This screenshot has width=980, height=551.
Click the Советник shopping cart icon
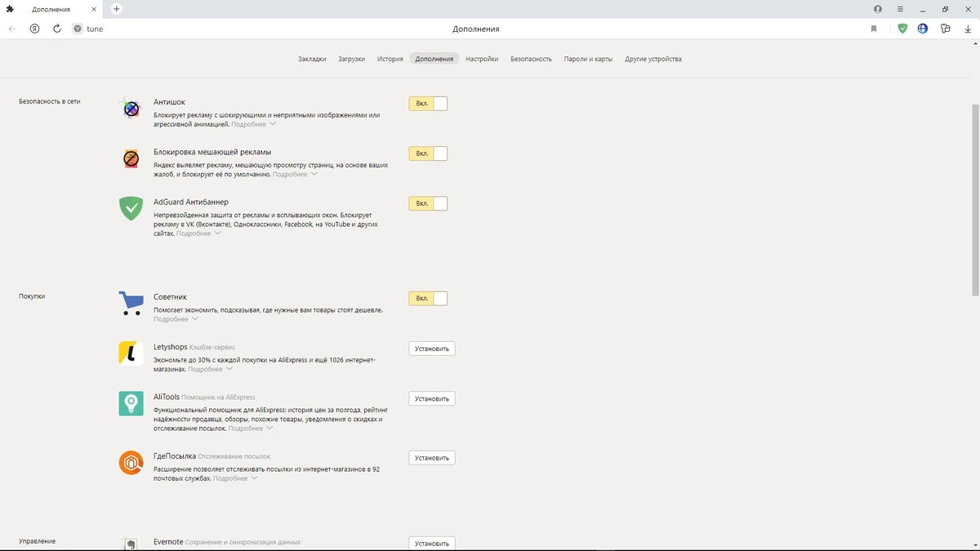point(131,303)
